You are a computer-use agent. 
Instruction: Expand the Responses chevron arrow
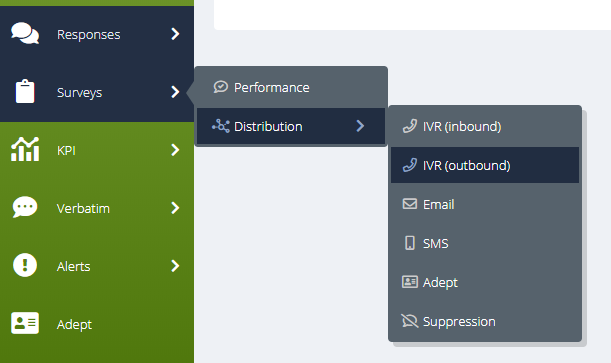[x=175, y=34]
